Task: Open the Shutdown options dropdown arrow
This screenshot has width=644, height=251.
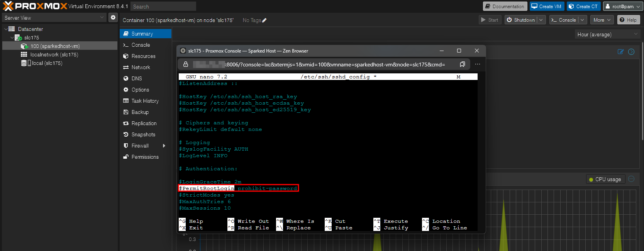Action: (x=541, y=20)
